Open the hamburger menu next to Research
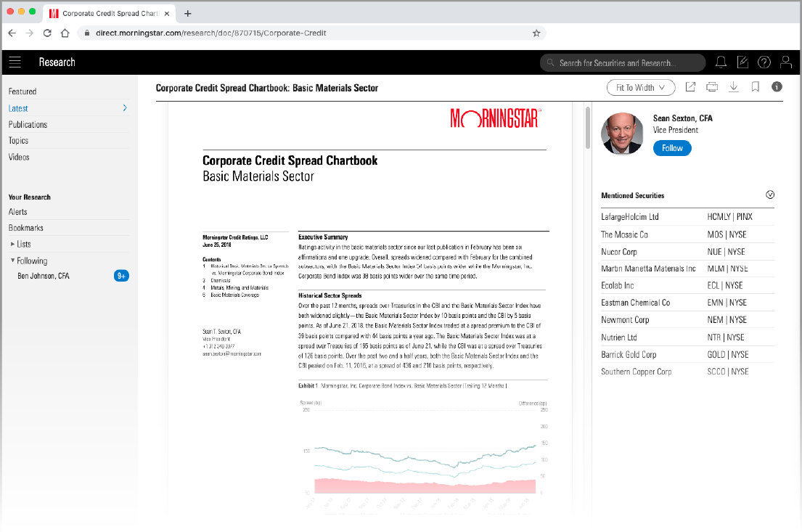Image resolution: width=802 pixels, height=532 pixels. pyautogui.click(x=15, y=62)
